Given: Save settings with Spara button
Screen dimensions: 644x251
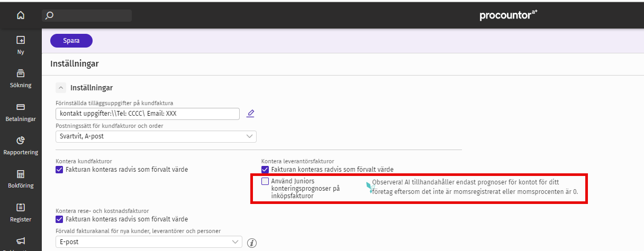Looking at the screenshot, I should (71, 41).
